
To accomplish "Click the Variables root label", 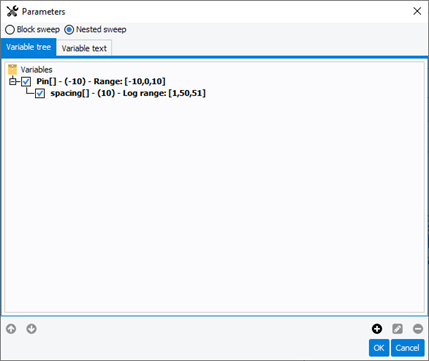I will (x=36, y=70).
